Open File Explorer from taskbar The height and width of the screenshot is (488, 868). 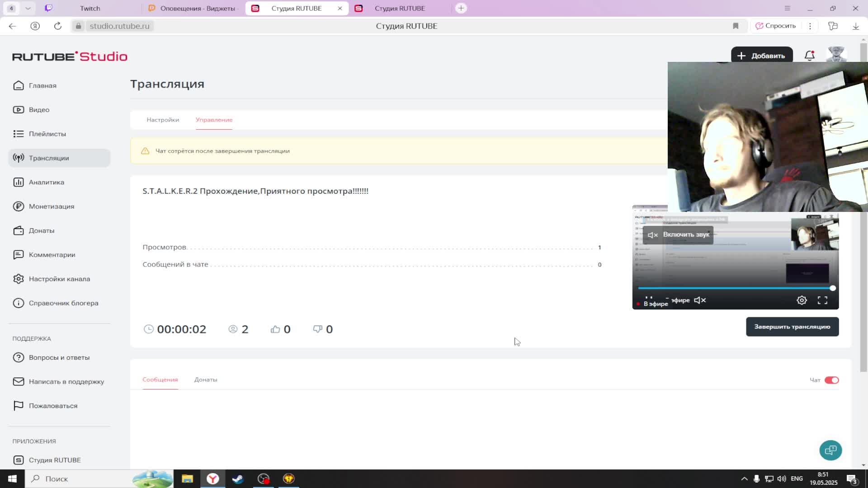pos(187,479)
